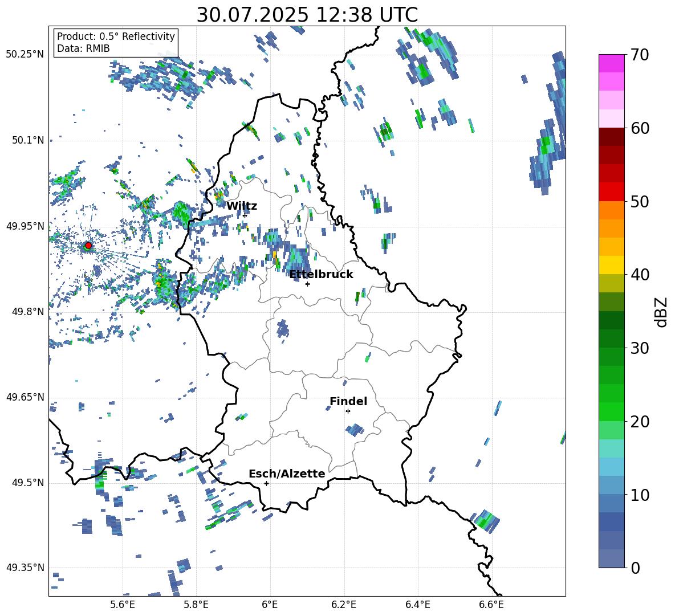The image size is (675, 616).
Task: Click the 49.35°N latitude label
Action: pyautogui.click(x=25, y=568)
